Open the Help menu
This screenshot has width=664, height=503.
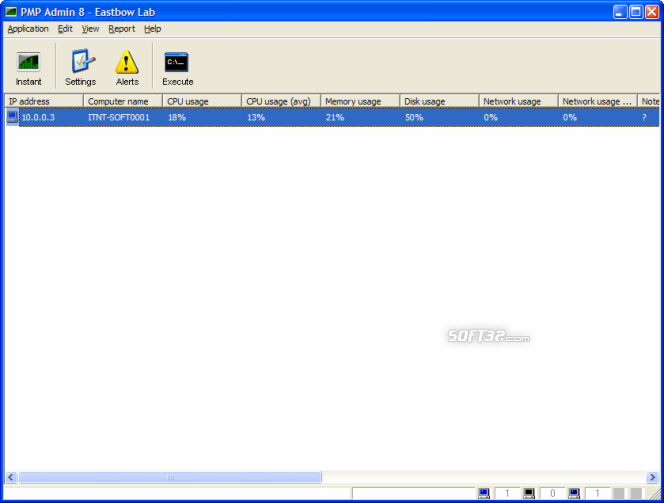click(152, 29)
